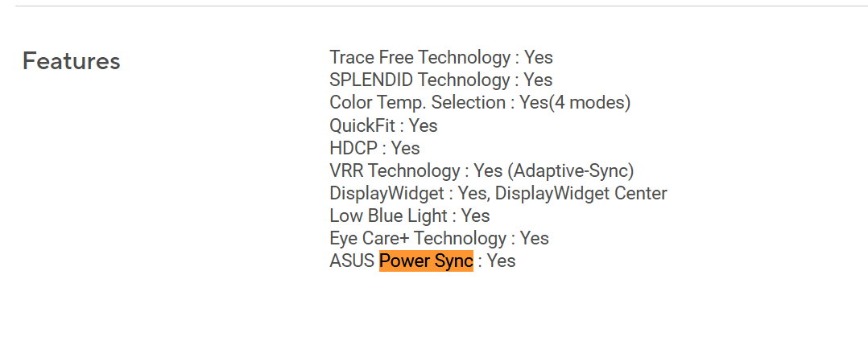Image resolution: width=868 pixels, height=353 pixels.
Task: Click the Yes value after Low Blue Light
Action: click(x=476, y=215)
